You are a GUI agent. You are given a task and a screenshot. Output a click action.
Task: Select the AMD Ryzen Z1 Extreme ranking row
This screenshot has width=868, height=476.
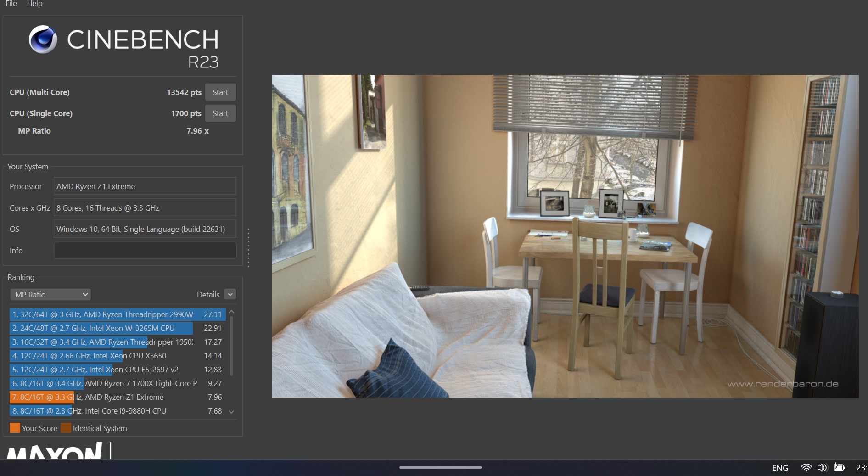(x=117, y=397)
